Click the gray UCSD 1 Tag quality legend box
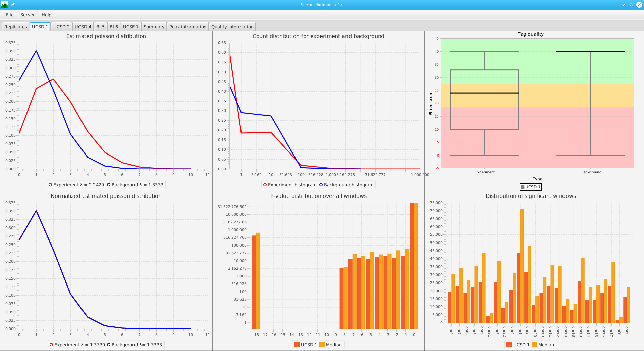644x351 pixels. 523,187
